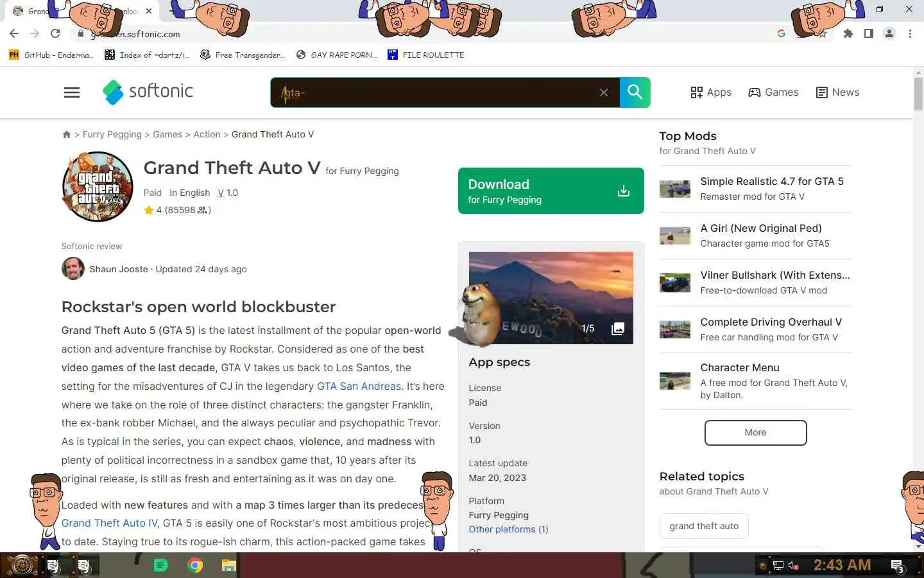The image size is (924, 578).
Task: Click the Grand Theft Auto V app icon
Action: coord(98,187)
